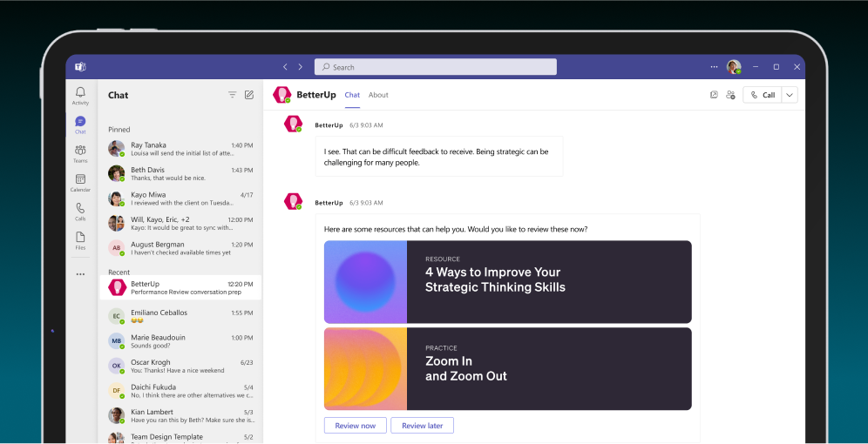The width and height of the screenshot is (868, 444).
Task: Open the pop-out chat icon
Action: point(714,95)
